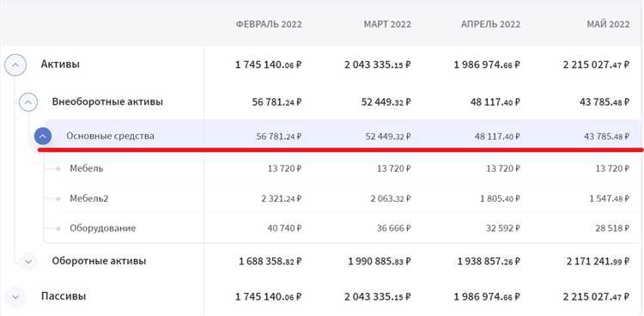Click Внеоборотные активы April value 48 117.40

pos(495,102)
